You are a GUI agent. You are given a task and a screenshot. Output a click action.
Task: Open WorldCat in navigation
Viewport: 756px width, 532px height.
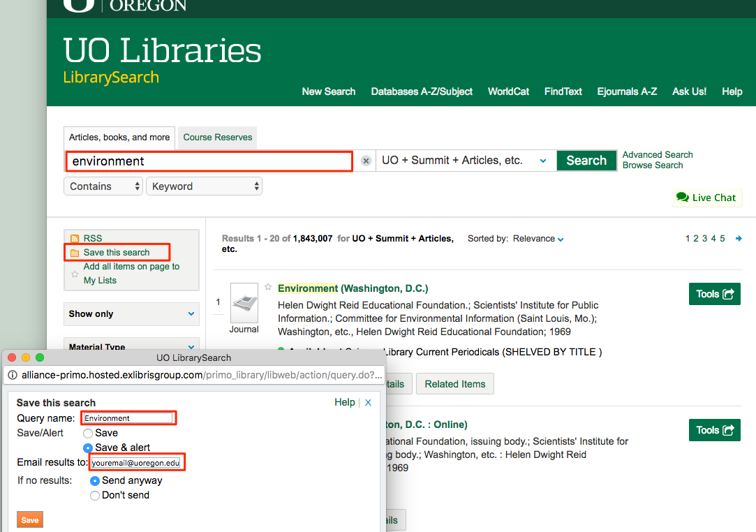(x=509, y=91)
